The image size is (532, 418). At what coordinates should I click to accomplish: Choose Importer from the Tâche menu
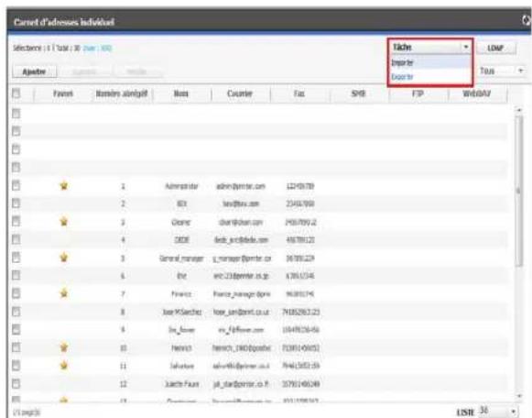[430, 62]
